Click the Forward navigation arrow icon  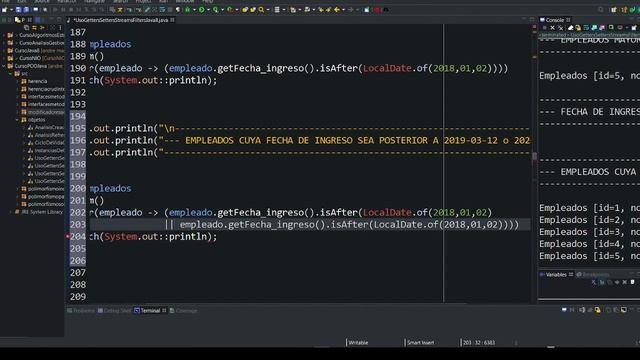351,9
